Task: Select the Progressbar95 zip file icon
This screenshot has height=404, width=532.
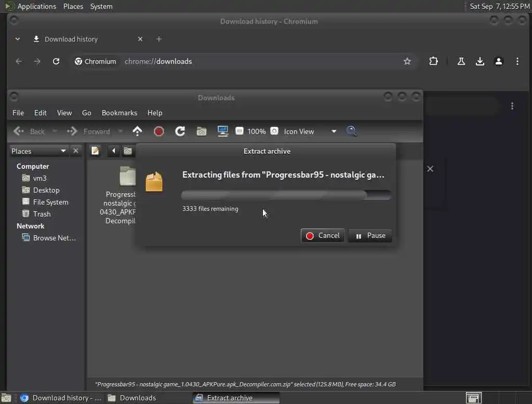Action: pyautogui.click(x=128, y=176)
